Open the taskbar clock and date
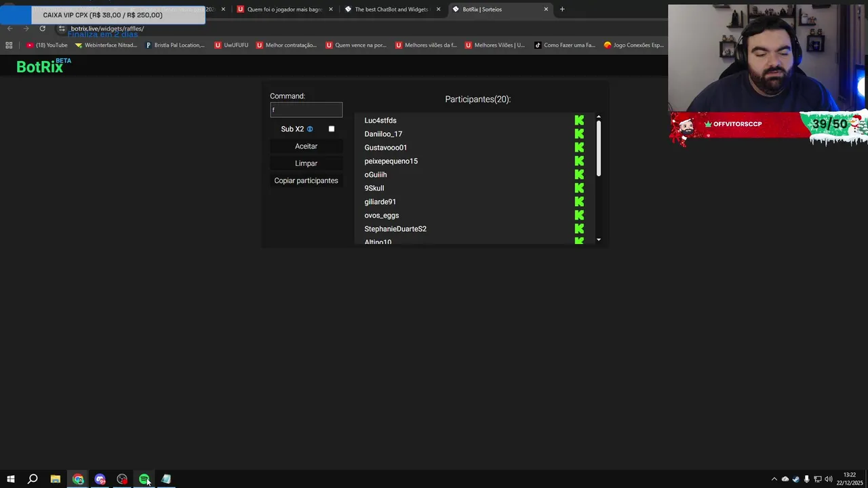Image resolution: width=868 pixels, height=488 pixels. 850,479
